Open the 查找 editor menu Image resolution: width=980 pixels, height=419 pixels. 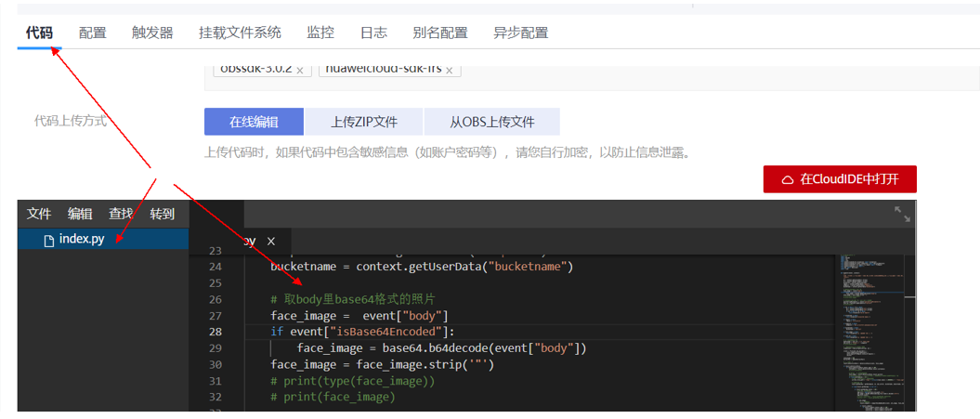coord(122,214)
